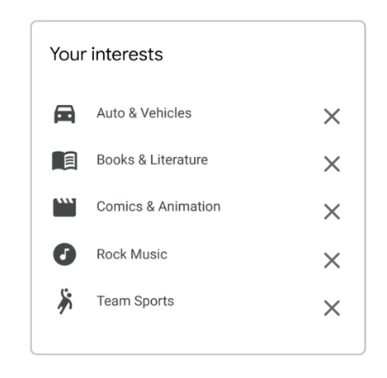The height and width of the screenshot is (378, 387).
Task: Select the Auto & Vehicles label
Action: coord(144,113)
